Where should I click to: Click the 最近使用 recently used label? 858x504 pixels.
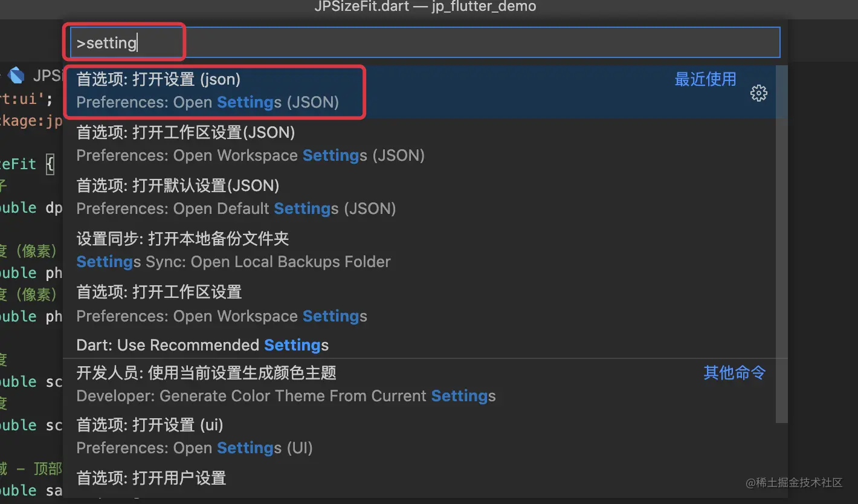(705, 79)
